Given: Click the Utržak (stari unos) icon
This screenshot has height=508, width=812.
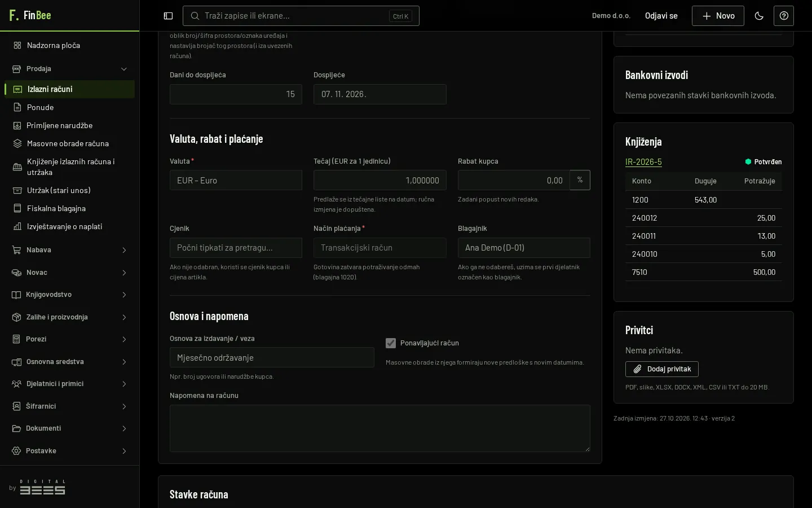Looking at the screenshot, I should pyautogui.click(x=17, y=190).
